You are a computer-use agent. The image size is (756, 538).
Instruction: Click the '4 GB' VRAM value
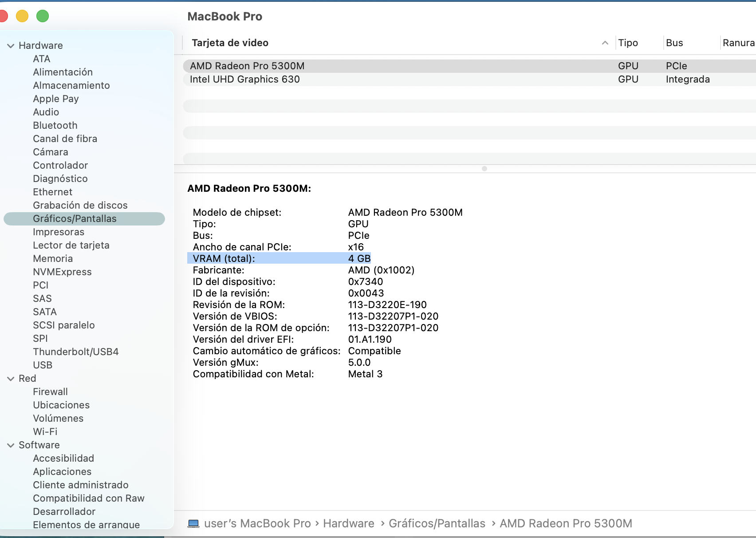tap(359, 258)
